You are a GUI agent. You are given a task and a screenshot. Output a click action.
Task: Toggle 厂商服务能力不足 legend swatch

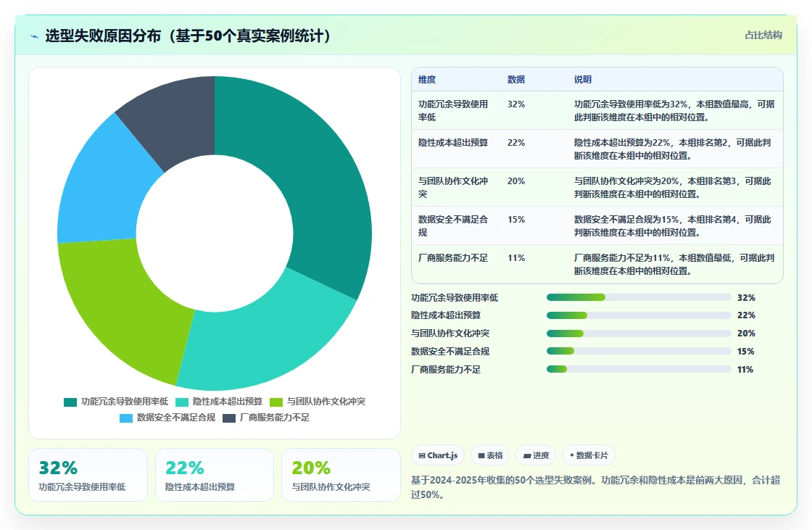click(229, 418)
